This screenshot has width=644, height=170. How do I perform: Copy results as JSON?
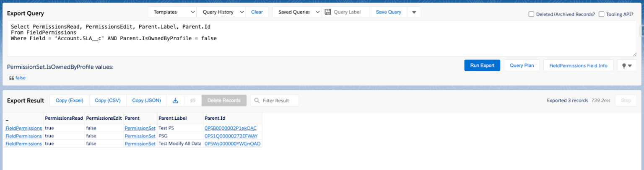pos(146,100)
